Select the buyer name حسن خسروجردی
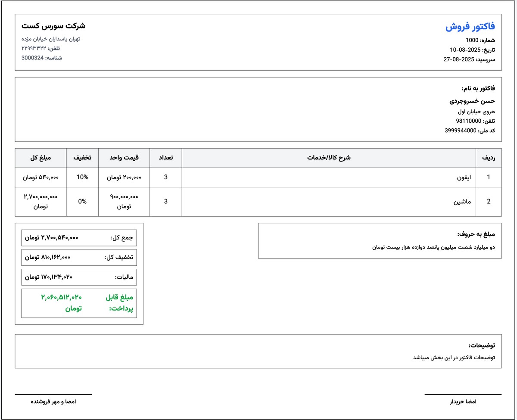 (472, 101)
